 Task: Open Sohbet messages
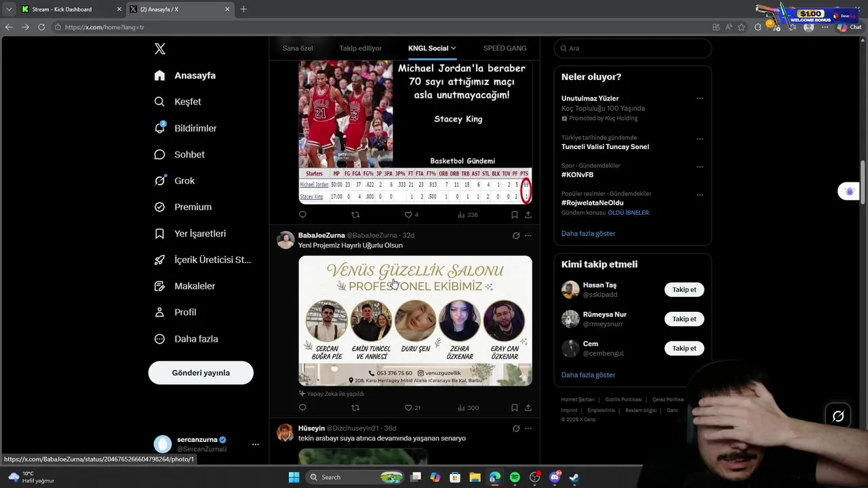click(x=179, y=155)
